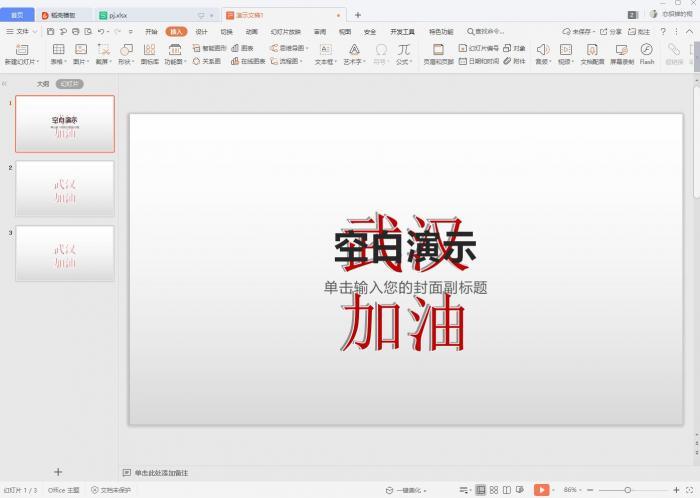700x498 pixels.
Task: Click the zoom in plus button
Action: pos(676,490)
